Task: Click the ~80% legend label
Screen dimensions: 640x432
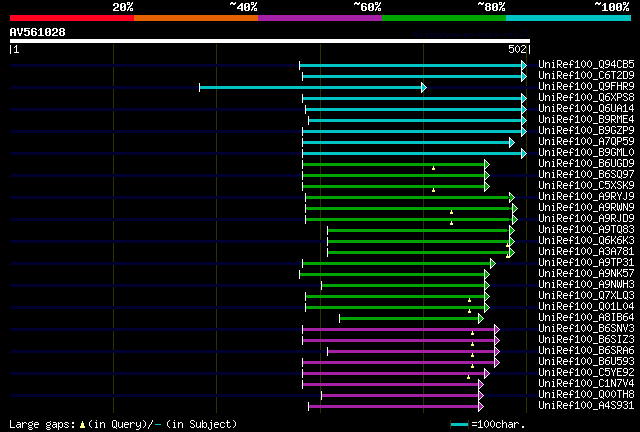Action: [491, 7]
